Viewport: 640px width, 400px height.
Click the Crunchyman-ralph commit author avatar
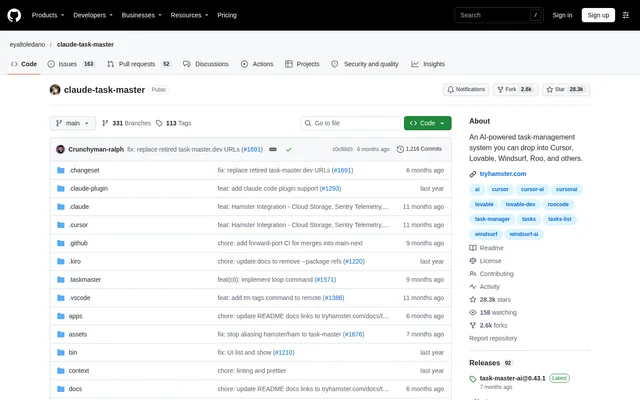click(60, 149)
